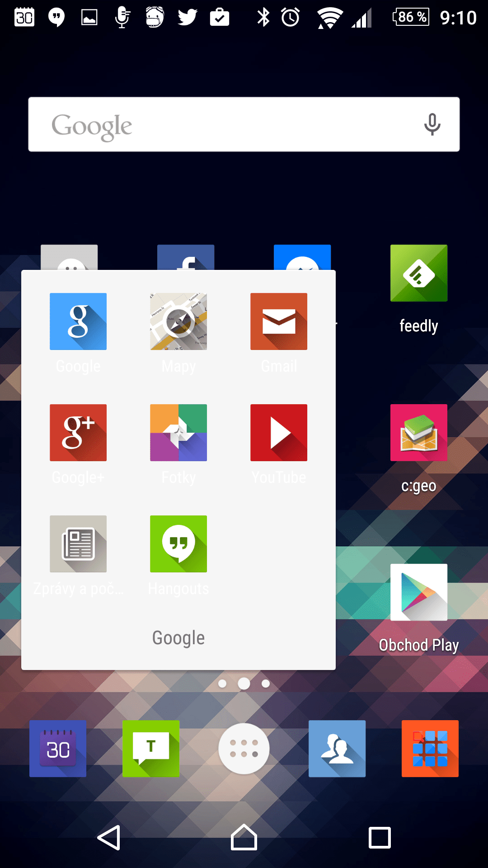Rename the folder title Google
This screenshot has height=868, width=488.
click(178, 638)
